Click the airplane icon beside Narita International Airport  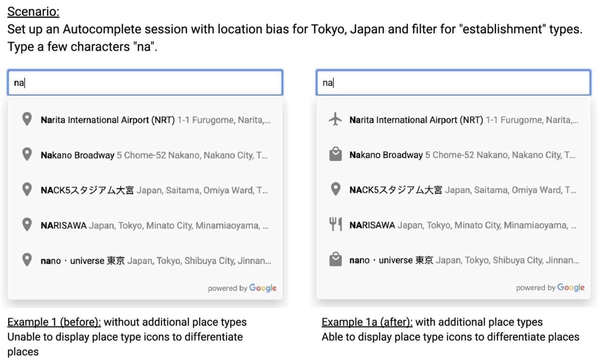point(335,120)
